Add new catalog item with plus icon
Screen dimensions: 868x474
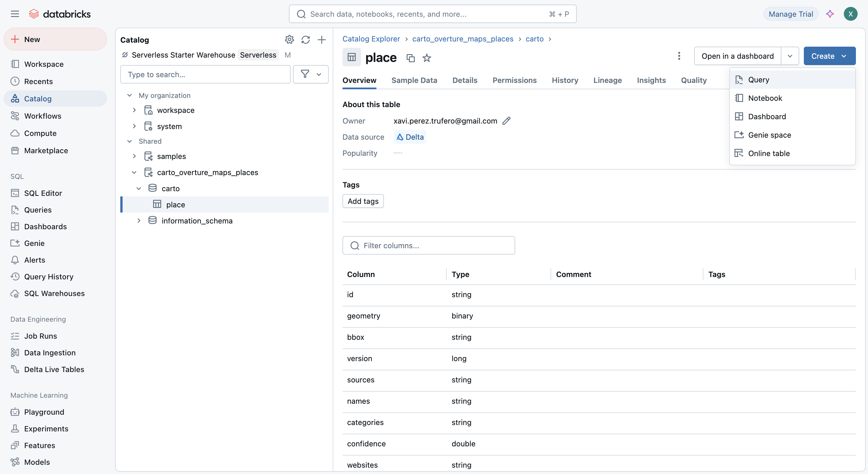[321, 40]
